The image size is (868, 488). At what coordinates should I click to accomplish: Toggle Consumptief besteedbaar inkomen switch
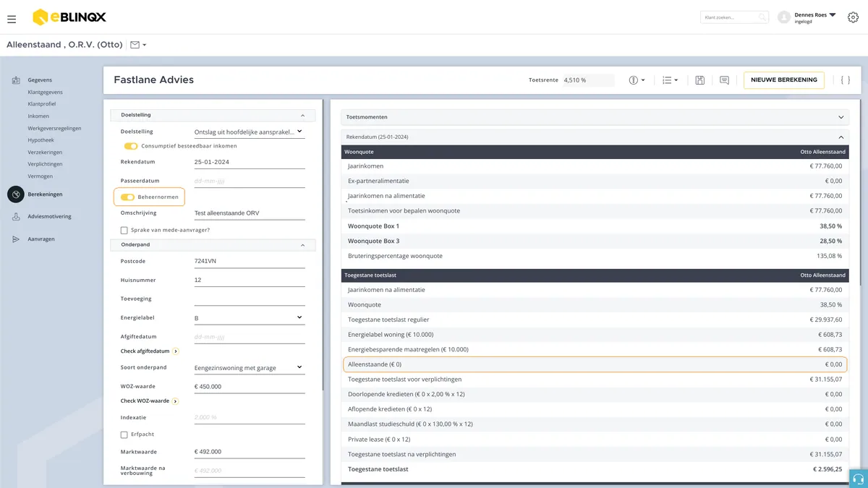tap(131, 146)
